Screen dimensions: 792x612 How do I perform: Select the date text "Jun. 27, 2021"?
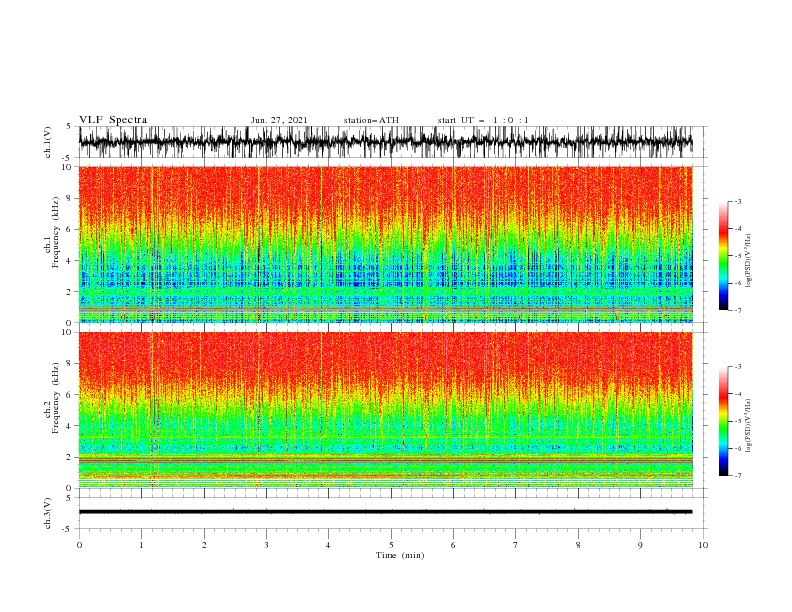tap(279, 120)
